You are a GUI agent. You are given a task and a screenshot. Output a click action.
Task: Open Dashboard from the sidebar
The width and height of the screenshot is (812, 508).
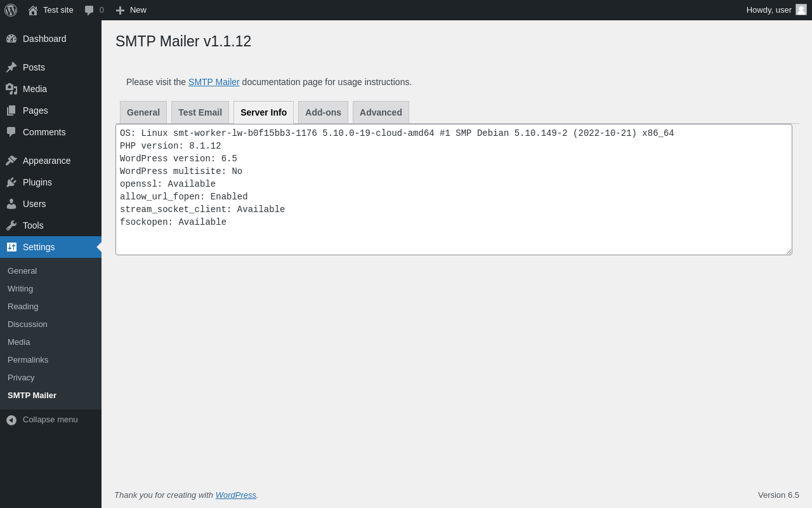tap(51, 39)
